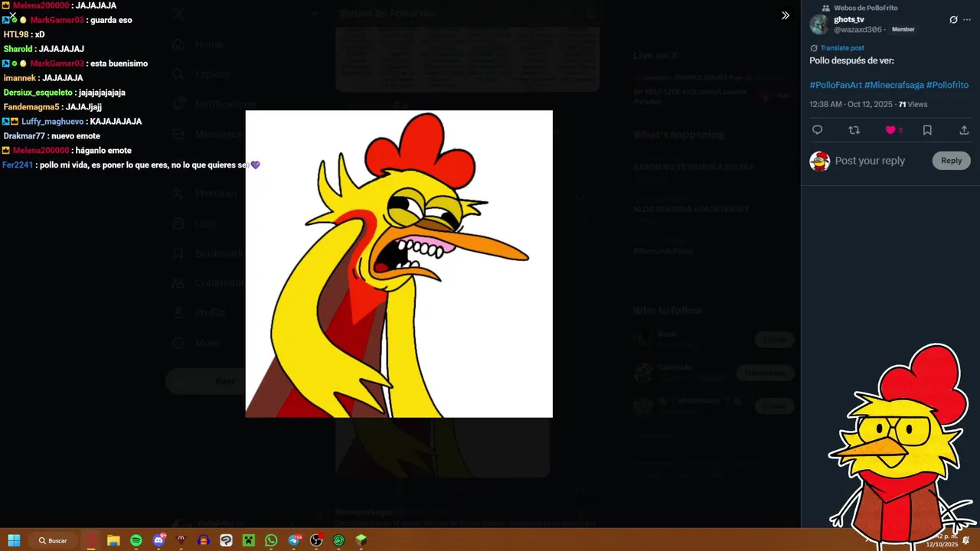Screen dimensions: 980x551
Task: Click the Fandemagma5 'JAJAJjajj' chat message
Action: (53, 107)
